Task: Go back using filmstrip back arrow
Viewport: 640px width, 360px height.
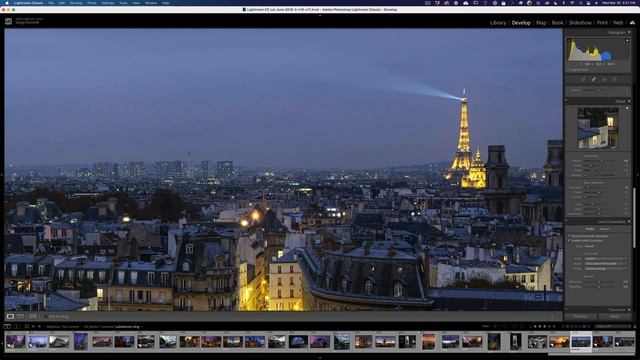Action: tap(33, 327)
